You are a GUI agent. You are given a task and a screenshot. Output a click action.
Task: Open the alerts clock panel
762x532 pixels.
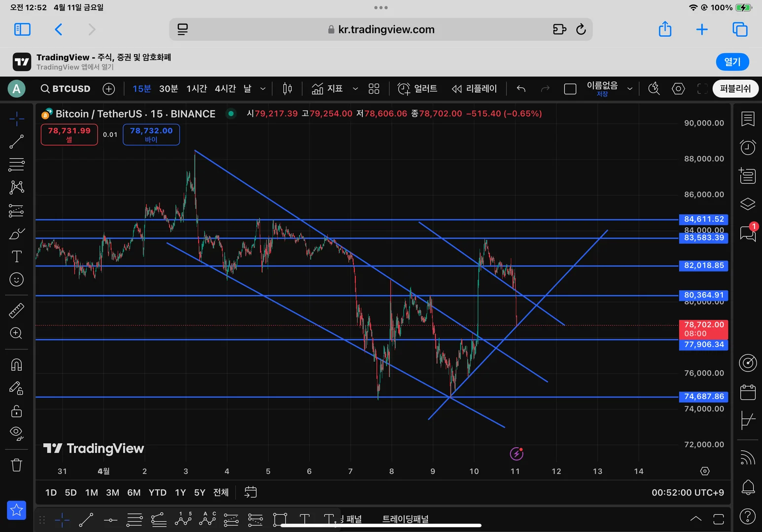[748, 147]
